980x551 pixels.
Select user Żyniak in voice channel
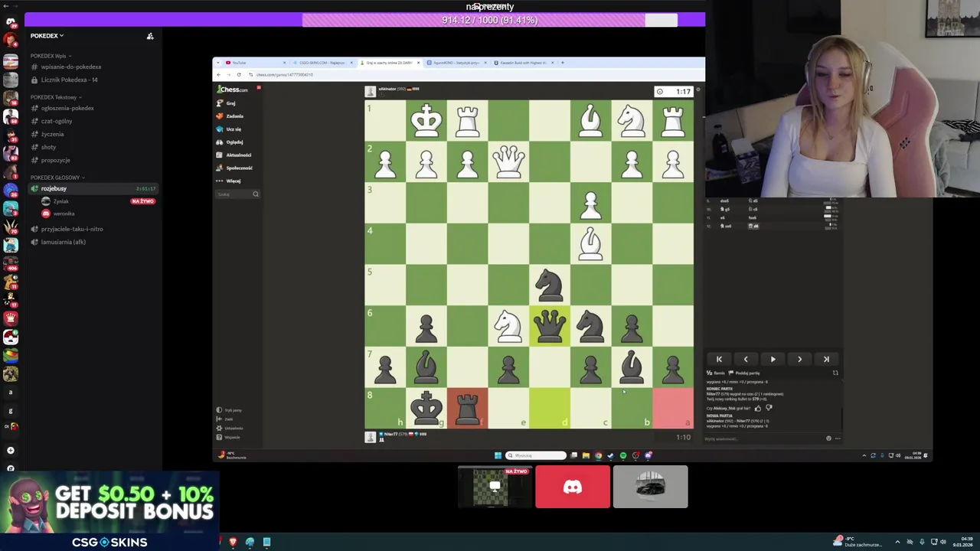[x=60, y=201]
